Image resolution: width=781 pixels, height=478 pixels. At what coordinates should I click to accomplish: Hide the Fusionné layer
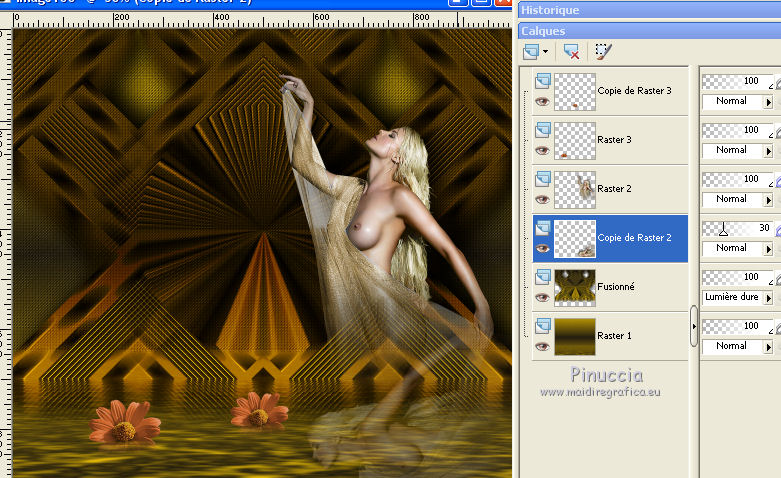(542, 298)
